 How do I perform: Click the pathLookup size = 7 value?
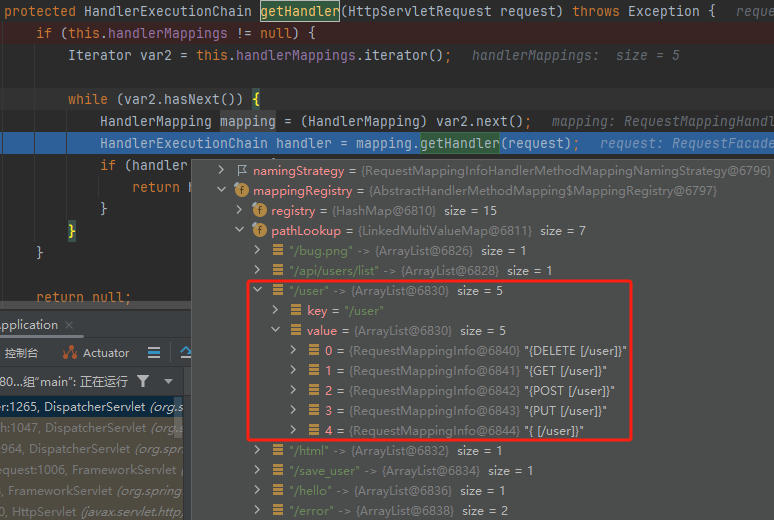coord(562,231)
